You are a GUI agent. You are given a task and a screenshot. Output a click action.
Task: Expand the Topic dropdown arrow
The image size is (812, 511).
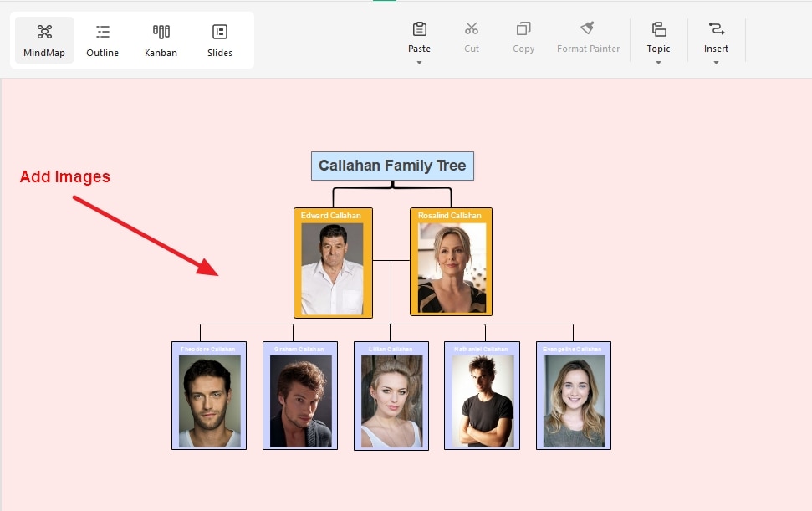(659, 63)
